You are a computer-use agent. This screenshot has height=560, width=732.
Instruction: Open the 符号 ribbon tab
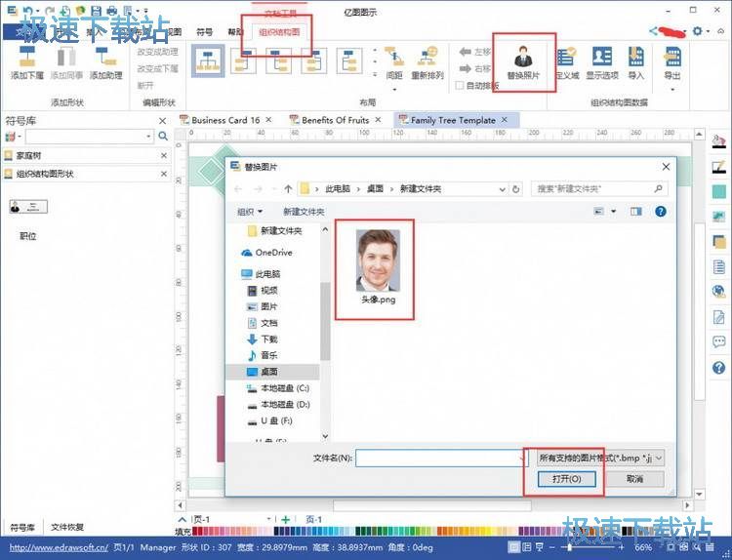point(204,32)
